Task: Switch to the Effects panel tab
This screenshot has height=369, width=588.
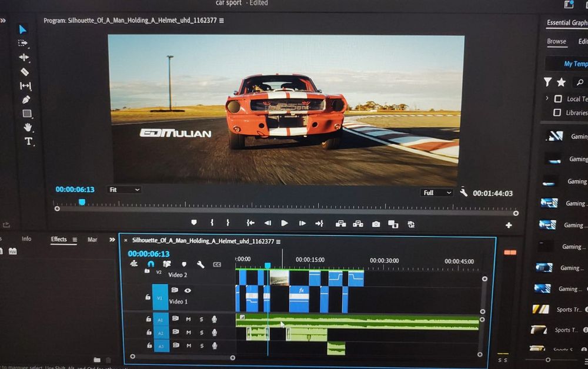Action: pyautogui.click(x=59, y=239)
